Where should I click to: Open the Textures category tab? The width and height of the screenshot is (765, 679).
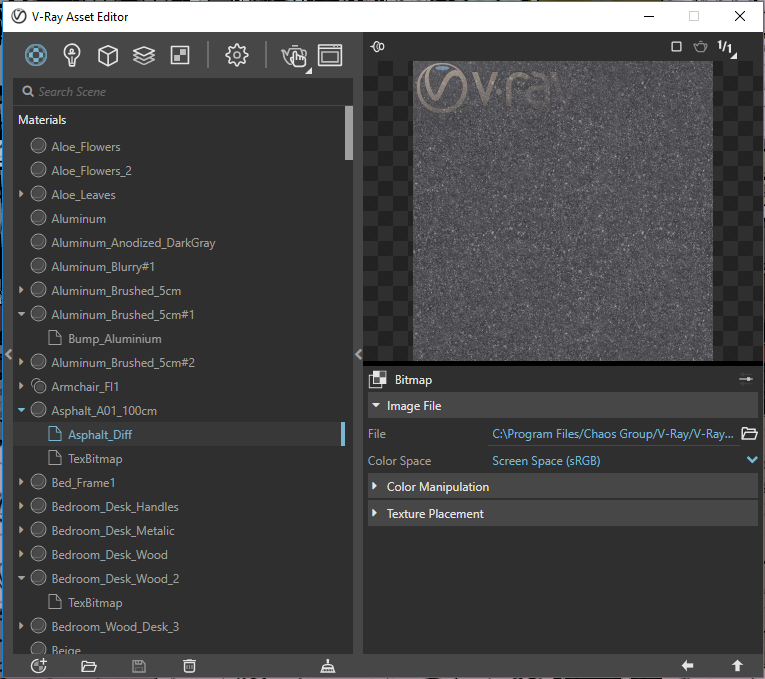coord(180,55)
